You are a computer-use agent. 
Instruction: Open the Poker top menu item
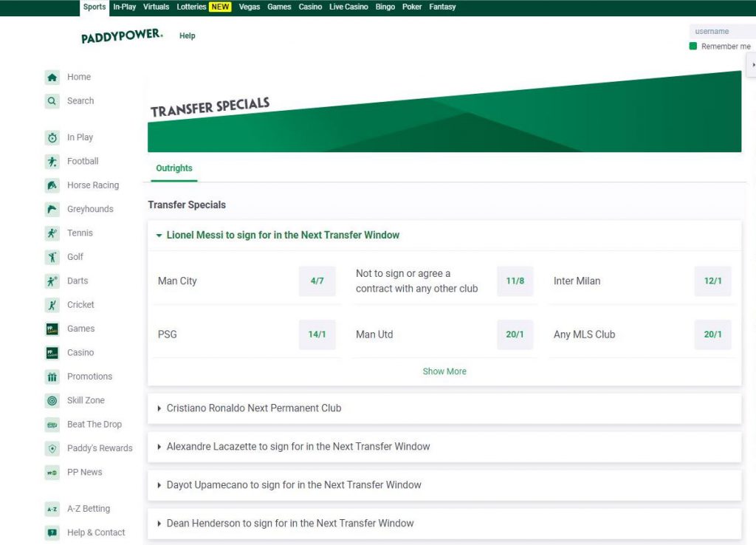pos(412,7)
